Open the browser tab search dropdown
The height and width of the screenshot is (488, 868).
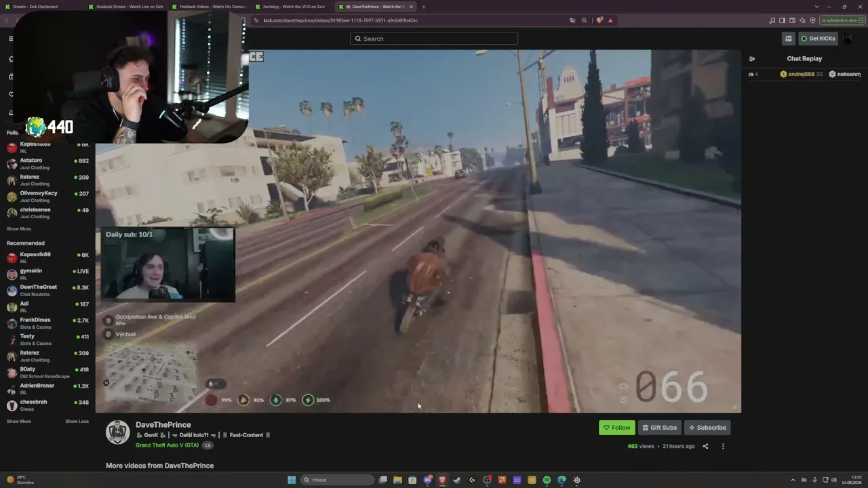click(x=816, y=7)
